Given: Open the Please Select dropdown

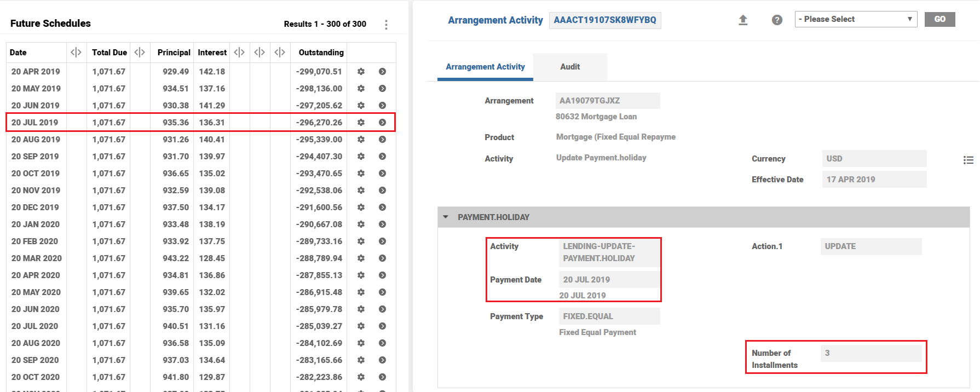Looking at the screenshot, I should 855,19.
